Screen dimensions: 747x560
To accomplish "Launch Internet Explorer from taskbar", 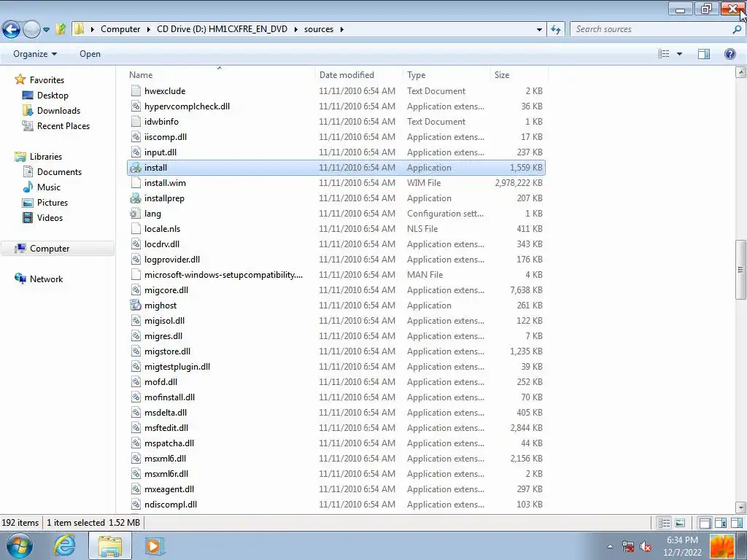I will click(x=64, y=545).
